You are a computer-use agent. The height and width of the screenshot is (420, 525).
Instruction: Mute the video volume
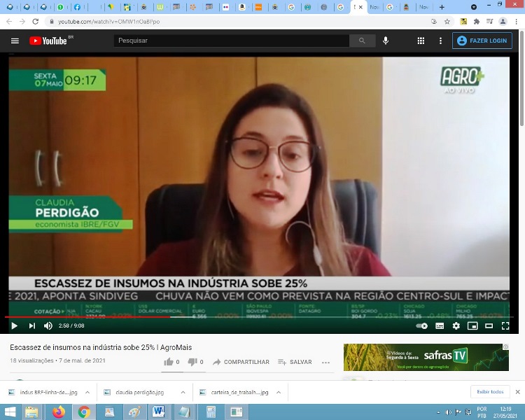click(x=48, y=325)
